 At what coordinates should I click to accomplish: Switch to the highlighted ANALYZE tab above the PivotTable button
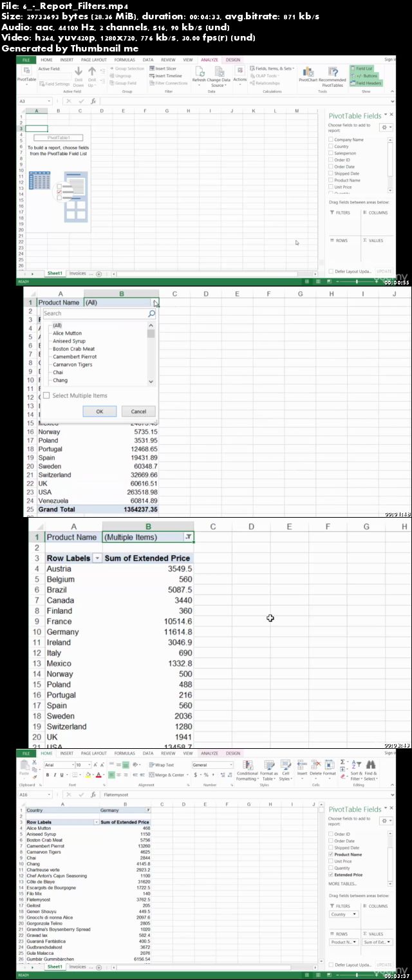coord(209,59)
